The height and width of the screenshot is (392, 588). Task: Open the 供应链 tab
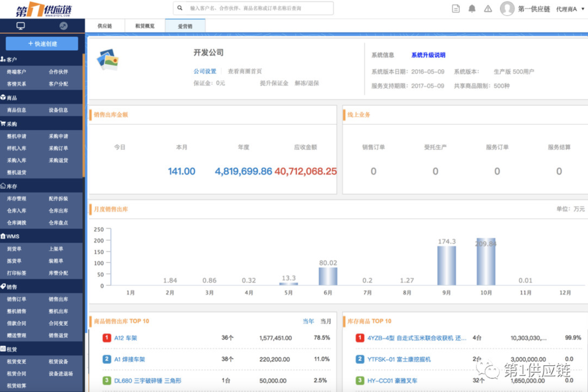point(105,26)
